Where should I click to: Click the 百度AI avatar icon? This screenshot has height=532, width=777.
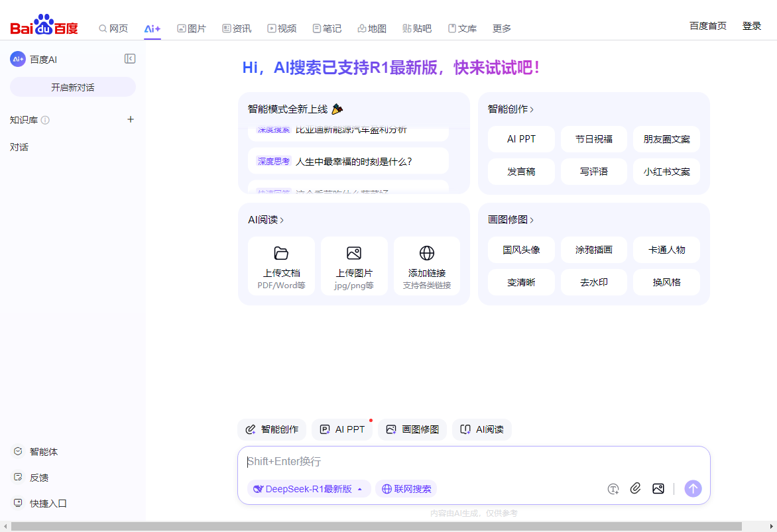tap(18, 59)
